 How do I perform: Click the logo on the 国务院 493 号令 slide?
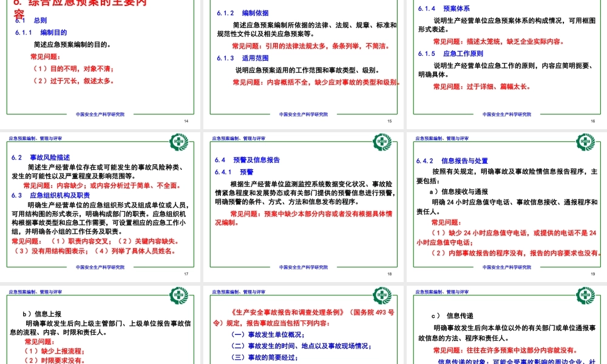pyautogui.click(x=382, y=295)
